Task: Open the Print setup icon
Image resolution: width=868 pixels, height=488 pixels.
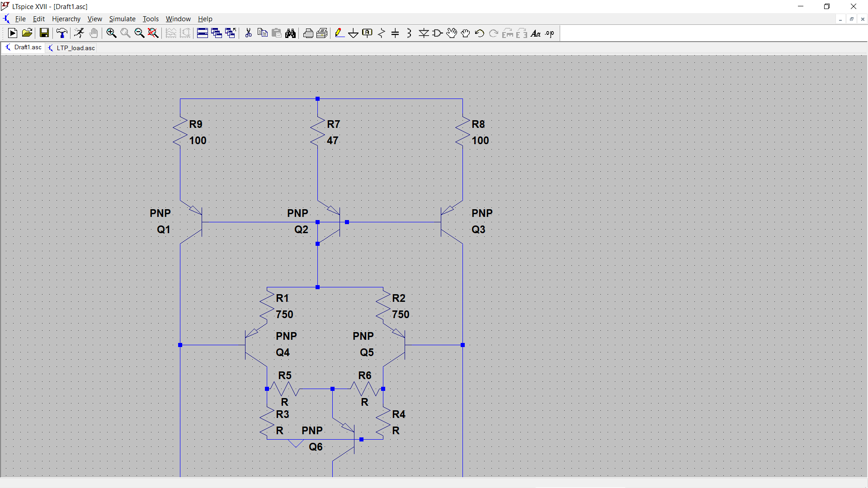Action: 322,33
